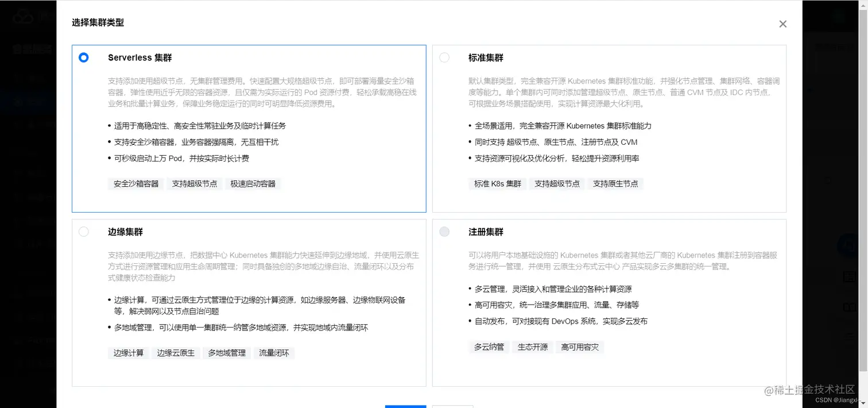
Task: Click the 标准 K8s 集群 tag
Action: (x=498, y=184)
